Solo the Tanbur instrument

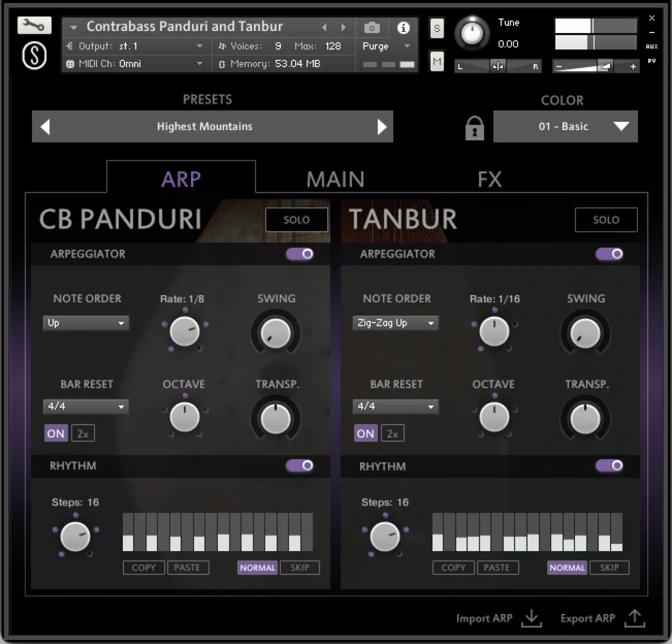coord(606,220)
